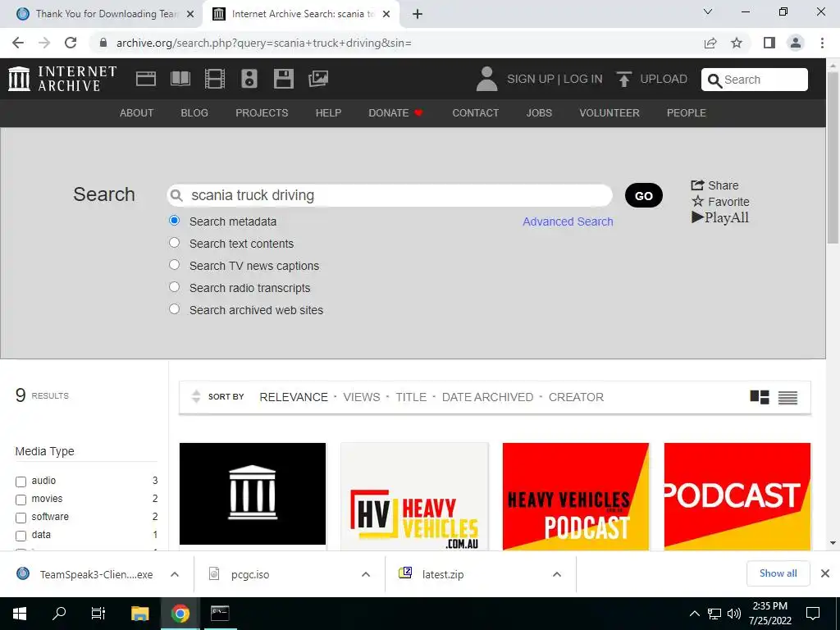
Task: Expand options for TeamSpeak3 download
Action: coord(175,574)
